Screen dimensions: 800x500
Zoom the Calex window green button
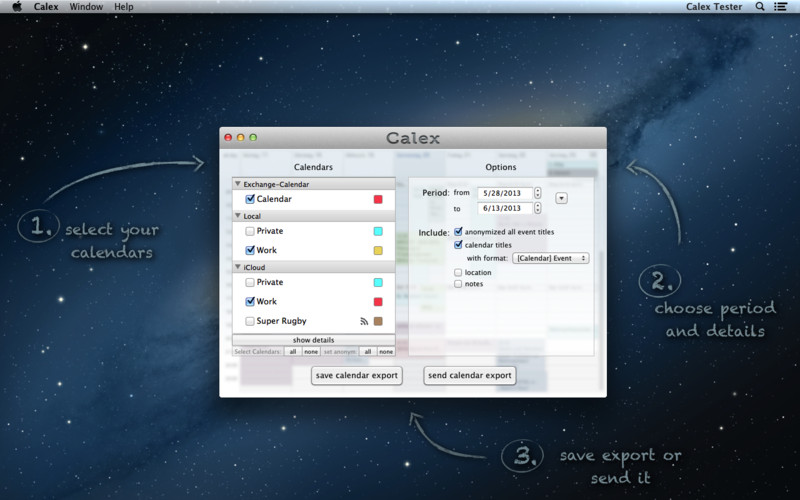[253, 137]
